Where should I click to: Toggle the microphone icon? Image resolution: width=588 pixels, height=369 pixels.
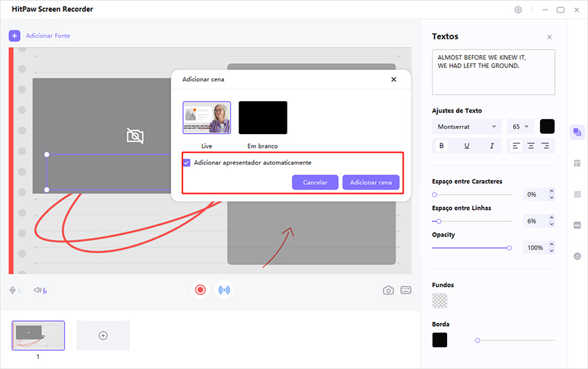13,291
